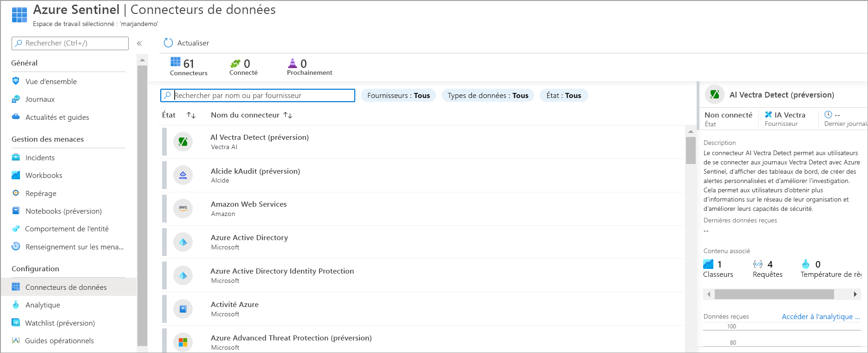Select Activité Azure row text

(235, 305)
